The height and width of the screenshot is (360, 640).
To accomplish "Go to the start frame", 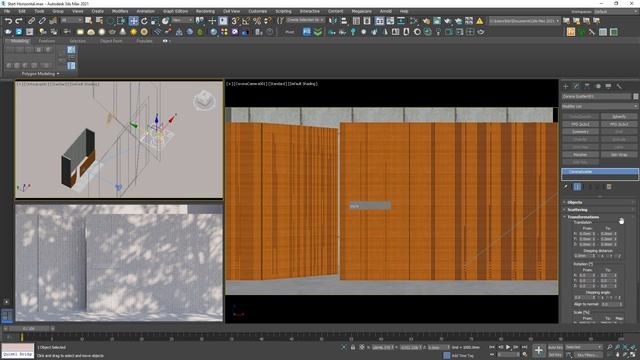I will [x=492, y=347].
